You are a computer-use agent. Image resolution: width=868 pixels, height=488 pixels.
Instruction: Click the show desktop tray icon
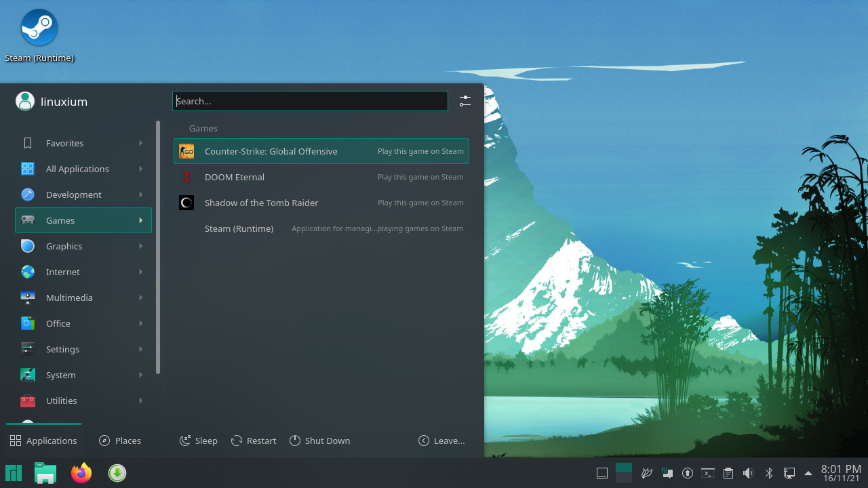[601, 473]
